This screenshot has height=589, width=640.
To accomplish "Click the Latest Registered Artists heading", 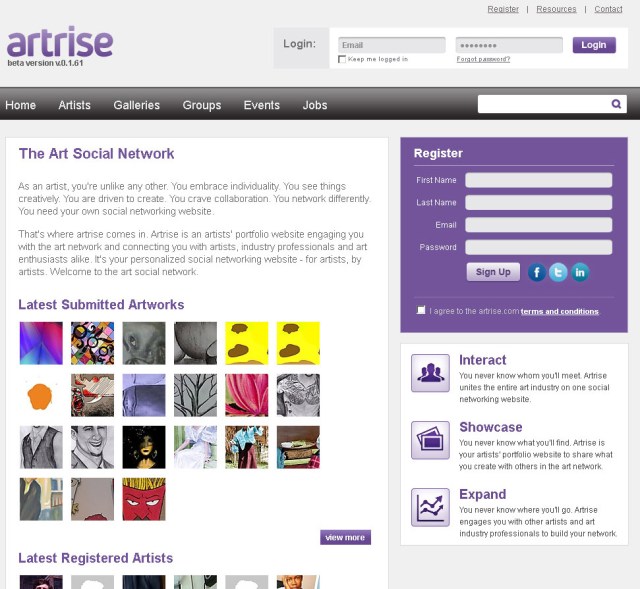I will (96, 558).
